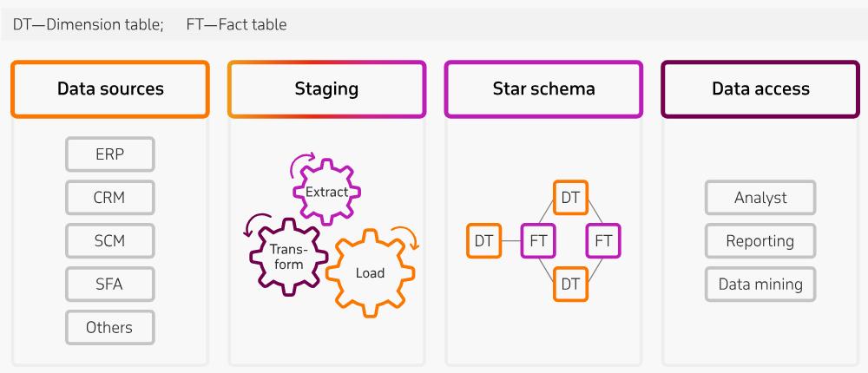Open the Data sources header
The image size is (868, 373).
click(x=110, y=88)
